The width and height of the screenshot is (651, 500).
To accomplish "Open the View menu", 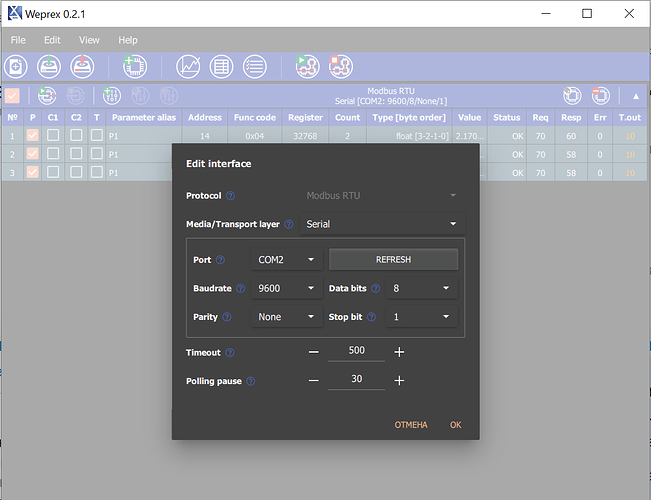I will tap(89, 40).
